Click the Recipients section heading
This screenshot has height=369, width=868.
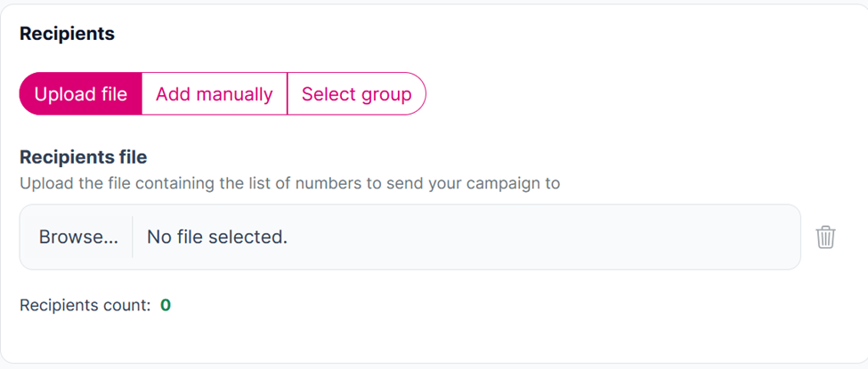click(x=67, y=34)
